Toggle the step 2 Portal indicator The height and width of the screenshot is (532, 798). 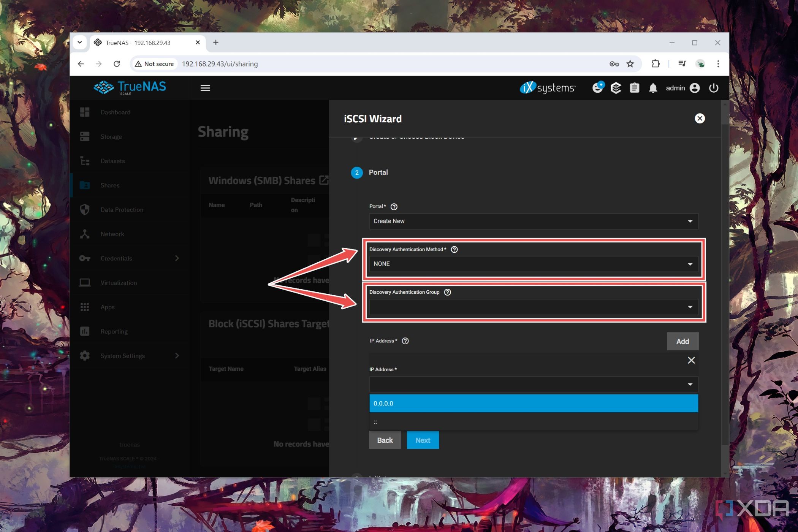pos(356,172)
